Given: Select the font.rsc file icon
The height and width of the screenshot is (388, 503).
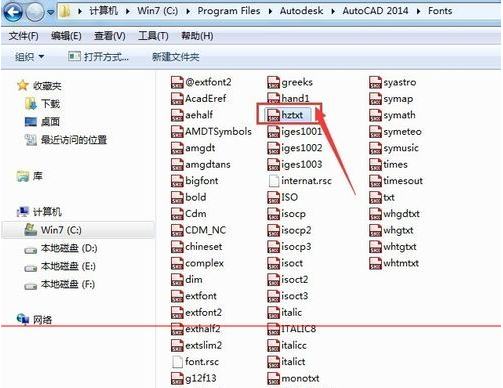Looking at the screenshot, I should click(x=177, y=362).
